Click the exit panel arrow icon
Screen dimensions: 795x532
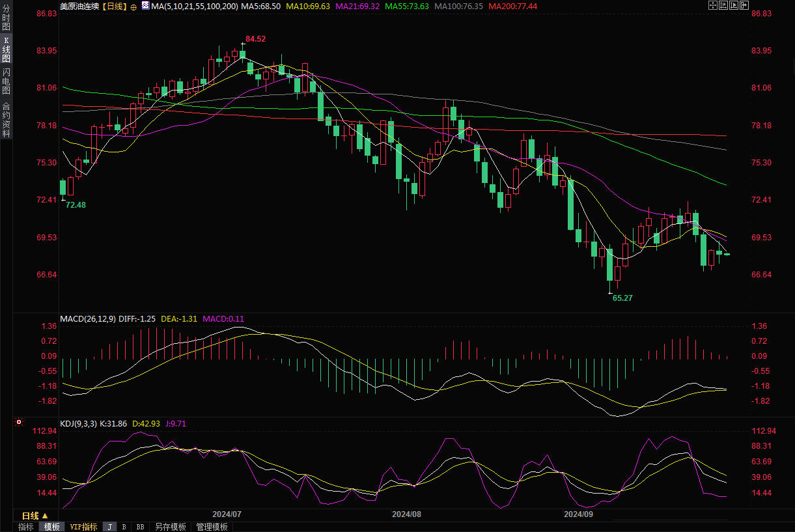tap(744, 5)
